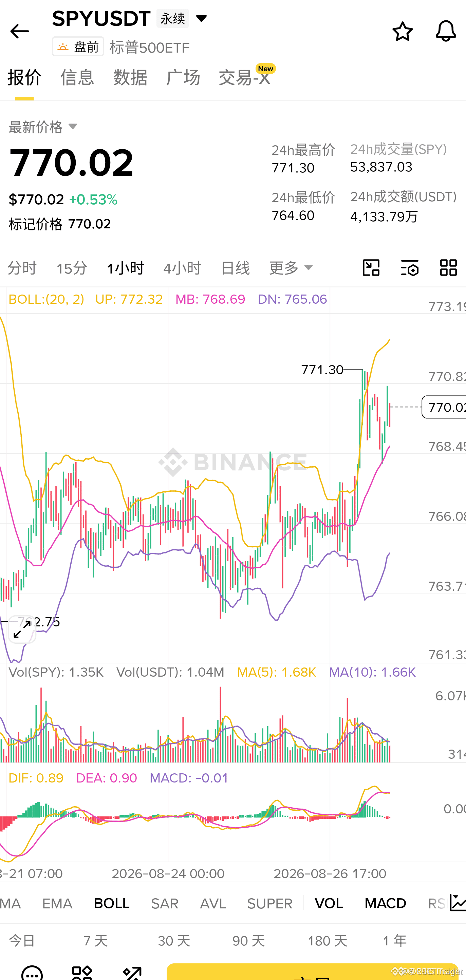
Task: Toggle the MA indicator
Action: 10,904
